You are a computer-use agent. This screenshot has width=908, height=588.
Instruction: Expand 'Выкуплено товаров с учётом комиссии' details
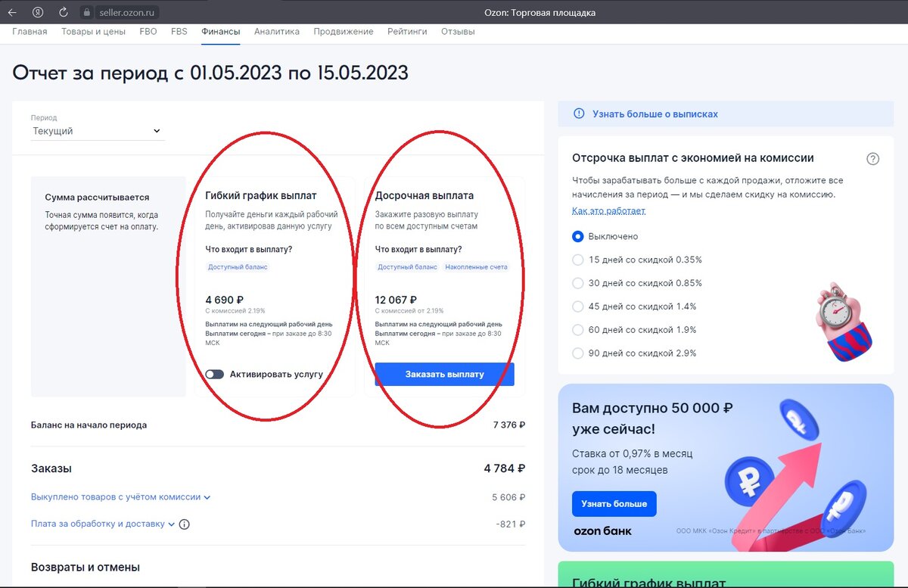(x=121, y=497)
